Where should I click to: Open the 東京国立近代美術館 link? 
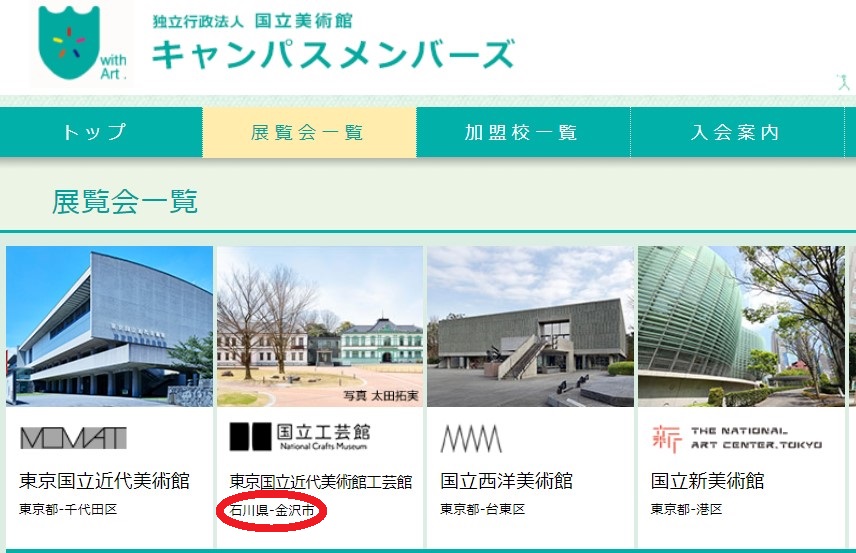point(104,481)
